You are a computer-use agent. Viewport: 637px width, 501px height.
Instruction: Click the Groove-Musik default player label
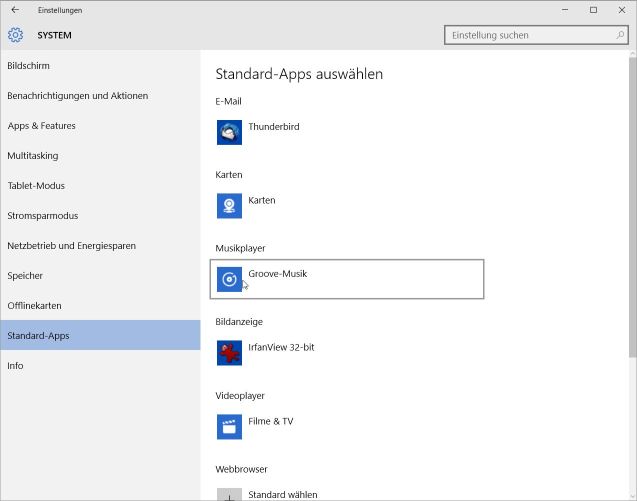pyautogui.click(x=277, y=274)
